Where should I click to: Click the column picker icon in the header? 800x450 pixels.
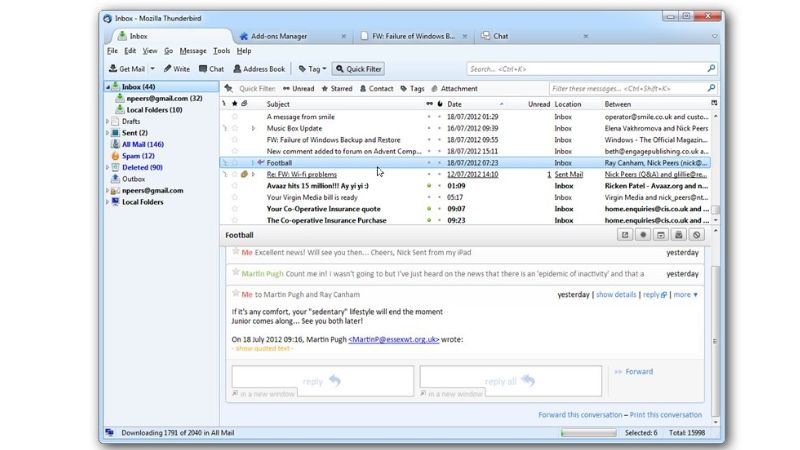point(714,103)
